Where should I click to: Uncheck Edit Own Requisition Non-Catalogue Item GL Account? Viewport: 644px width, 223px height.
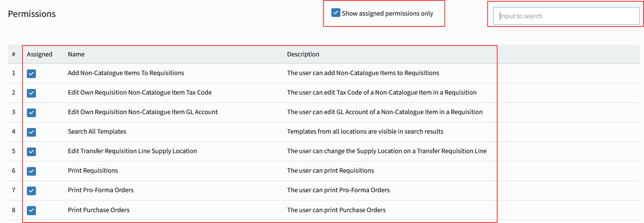tap(31, 113)
